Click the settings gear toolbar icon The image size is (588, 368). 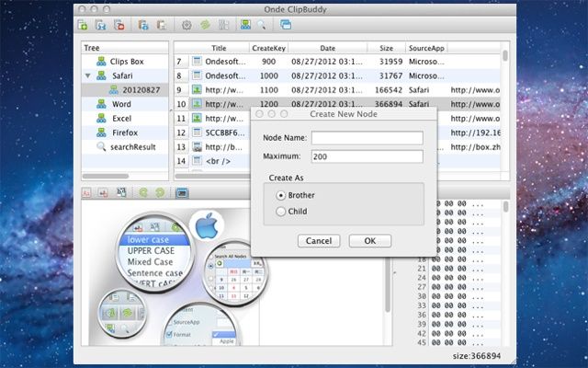187,26
